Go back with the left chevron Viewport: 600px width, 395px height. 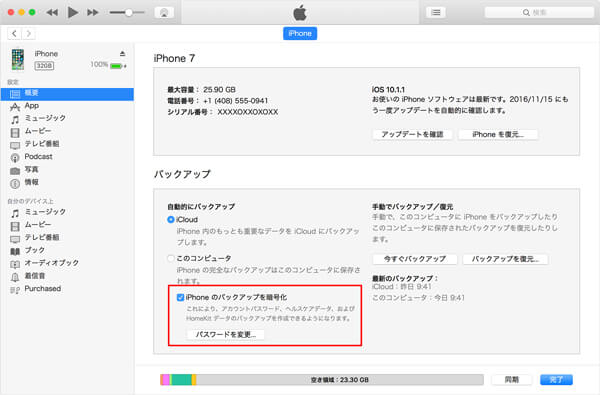(x=15, y=34)
